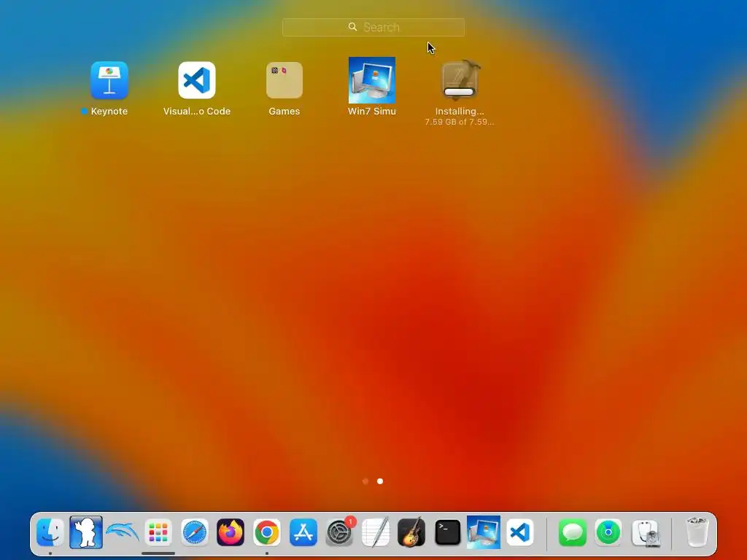747x560 pixels.
Task: Open Finder from the Dock
Action: coord(50,532)
